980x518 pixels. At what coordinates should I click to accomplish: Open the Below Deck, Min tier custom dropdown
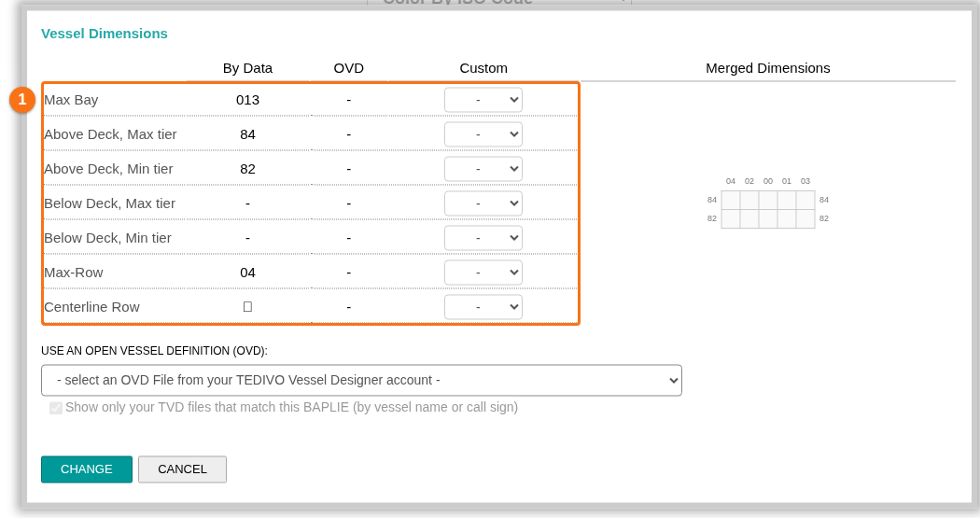[483, 238]
